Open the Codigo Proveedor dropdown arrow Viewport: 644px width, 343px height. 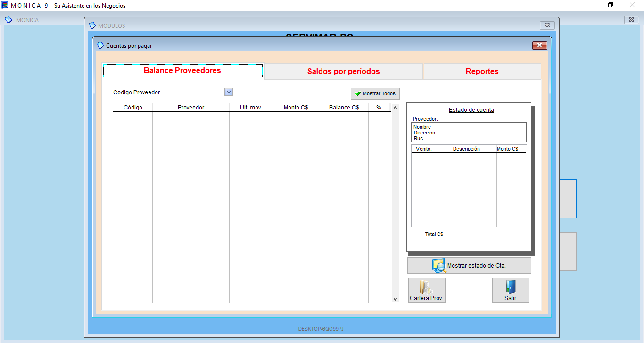228,92
